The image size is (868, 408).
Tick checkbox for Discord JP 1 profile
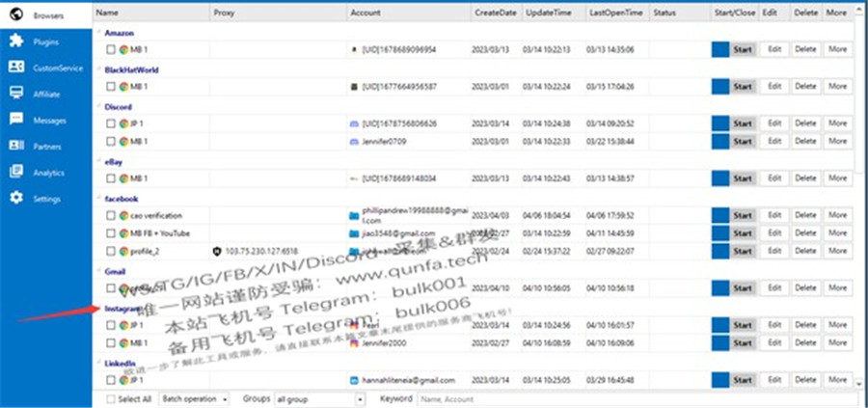coord(111,123)
